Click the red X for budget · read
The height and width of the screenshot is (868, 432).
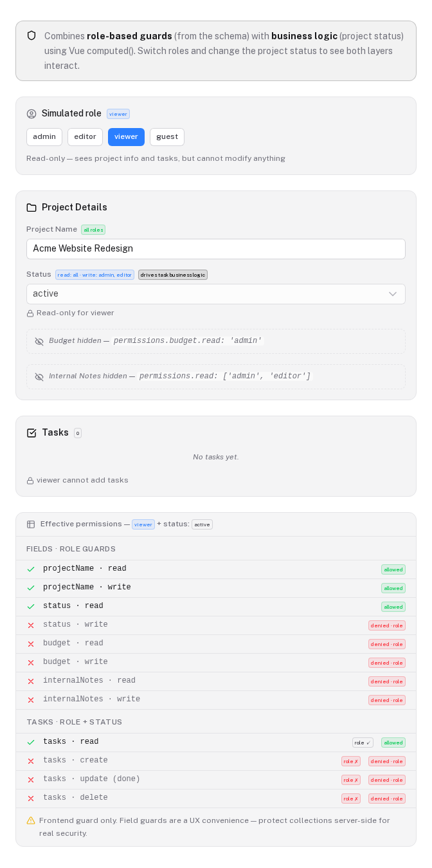[x=31, y=644]
